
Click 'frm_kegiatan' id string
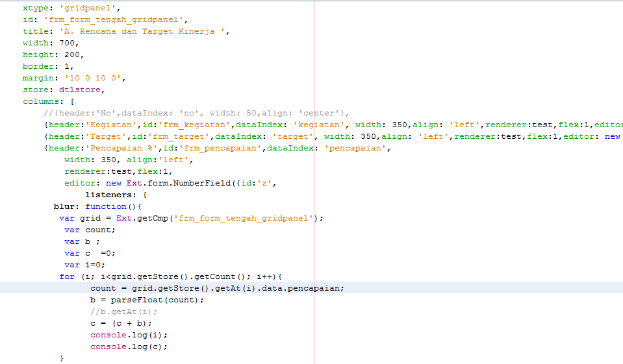pos(194,125)
